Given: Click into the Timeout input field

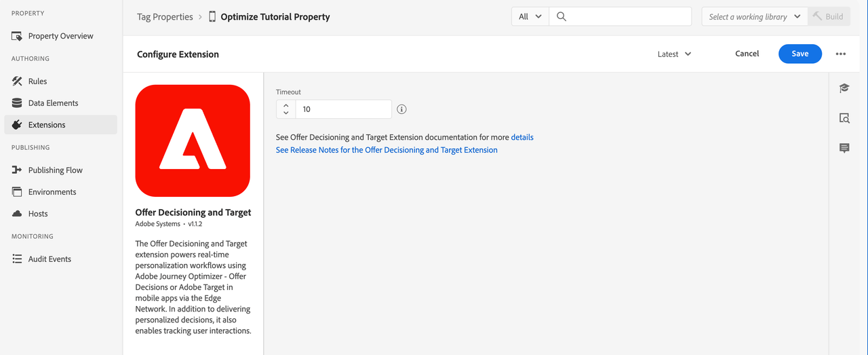Looking at the screenshot, I should pyautogui.click(x=342, y=109).
